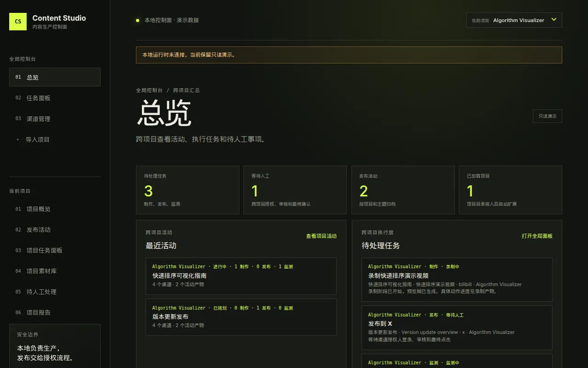Open 项目概览 under 当前项目
Screen dimensions: 588x368
pyautogui.click(x=55, y=209)
